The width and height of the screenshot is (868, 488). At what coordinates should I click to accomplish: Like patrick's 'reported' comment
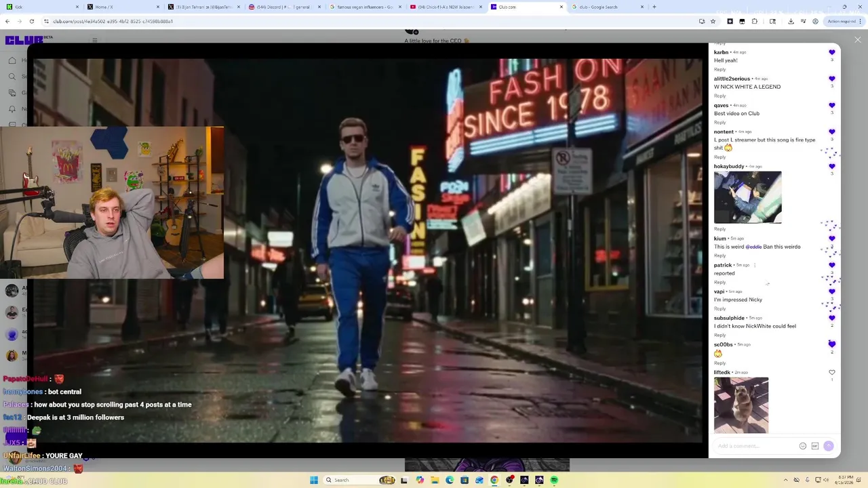[832, 265]
